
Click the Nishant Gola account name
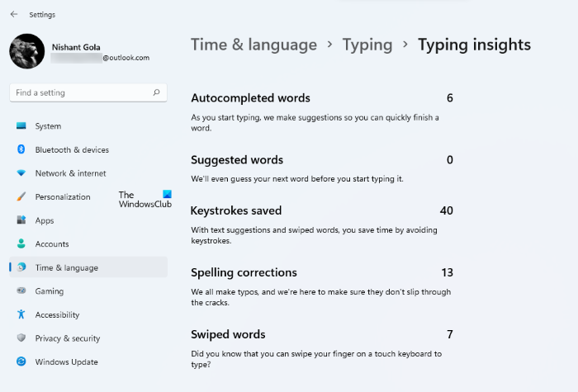(76, 47)
